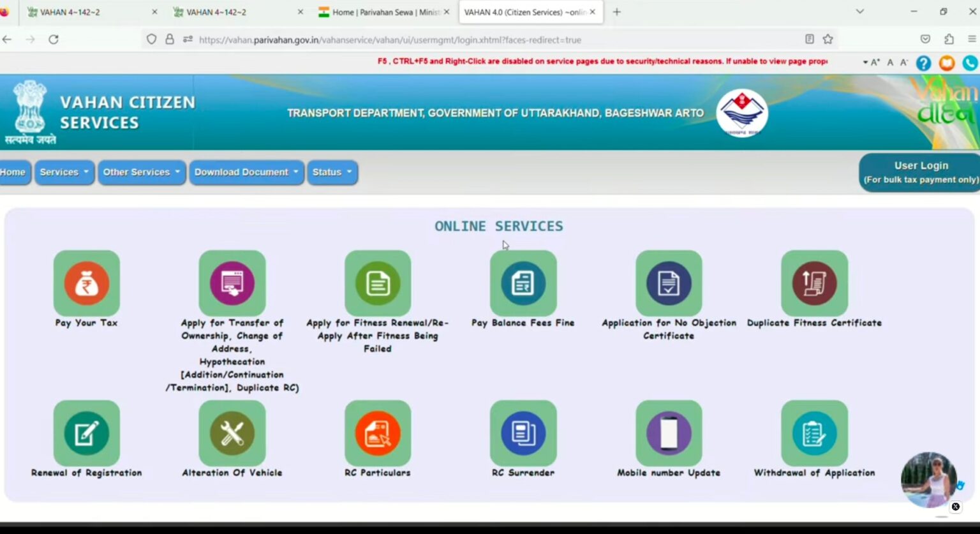This screenshot has width=980, height=534.
Task: Go to the Home menu item
Action: click(13, 172)
